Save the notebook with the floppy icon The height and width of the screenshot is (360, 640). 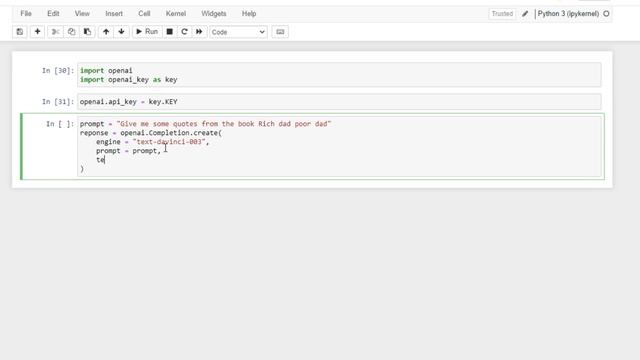pyautogui.click(x=20, y=32)
